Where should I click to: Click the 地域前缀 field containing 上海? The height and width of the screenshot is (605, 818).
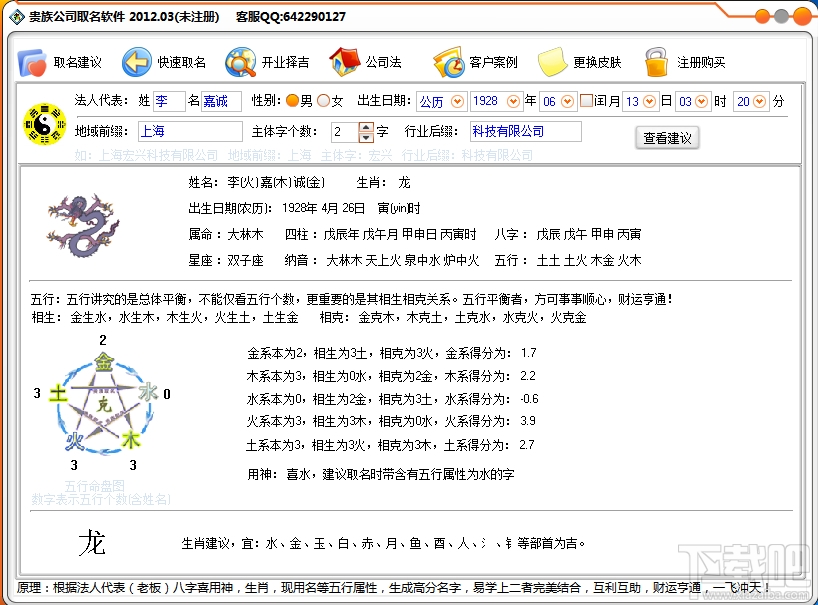coord(190,131)
